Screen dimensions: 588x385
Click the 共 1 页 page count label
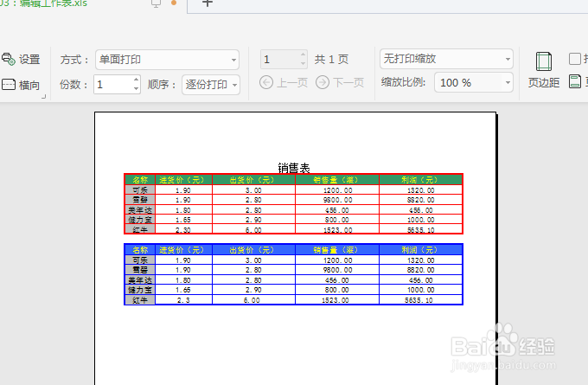(x=331, y=60)
